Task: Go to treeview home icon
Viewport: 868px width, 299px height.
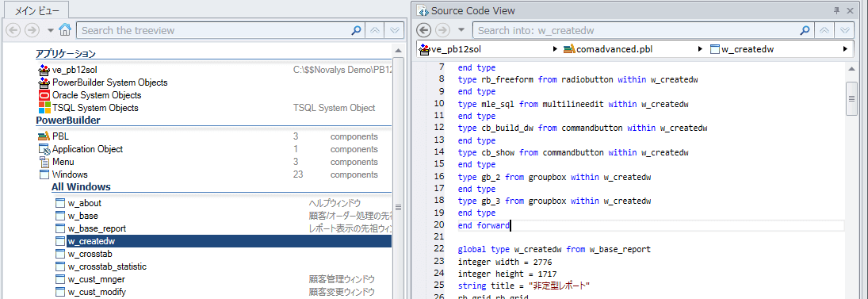Action: [x=65, y=30]
